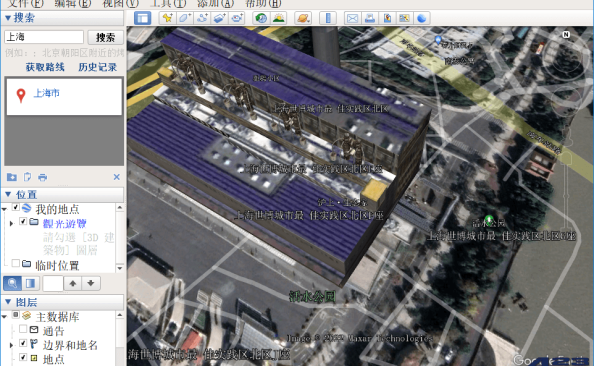594x366 pixels.
Task: Click the Save Image toolbar icon
Action: point(387,18)
